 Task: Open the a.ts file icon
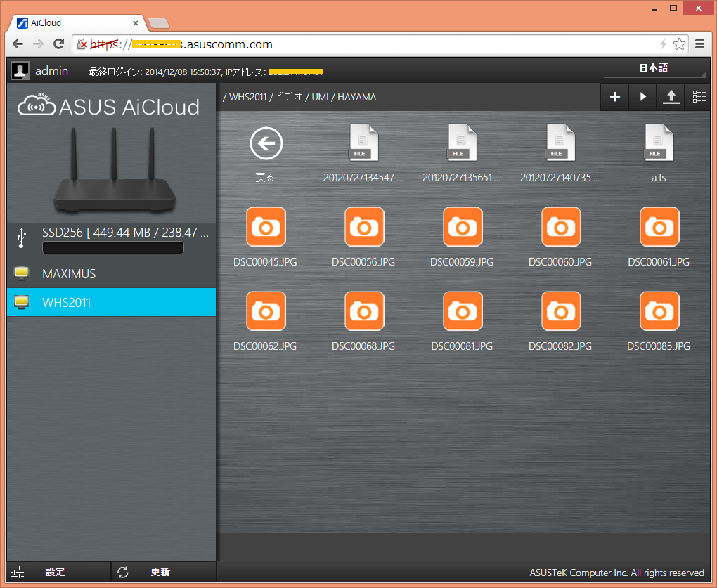pyautogui.click(x=659, y=143)
